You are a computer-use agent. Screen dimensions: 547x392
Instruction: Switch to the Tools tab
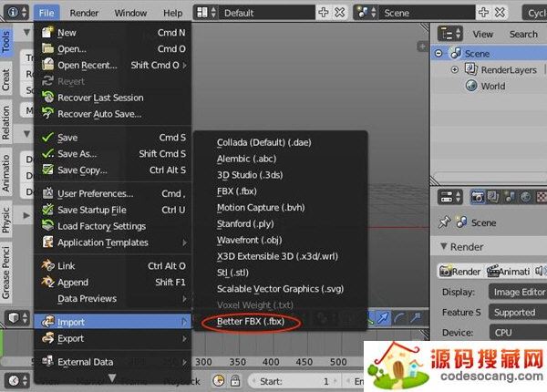tap(6, 41)
